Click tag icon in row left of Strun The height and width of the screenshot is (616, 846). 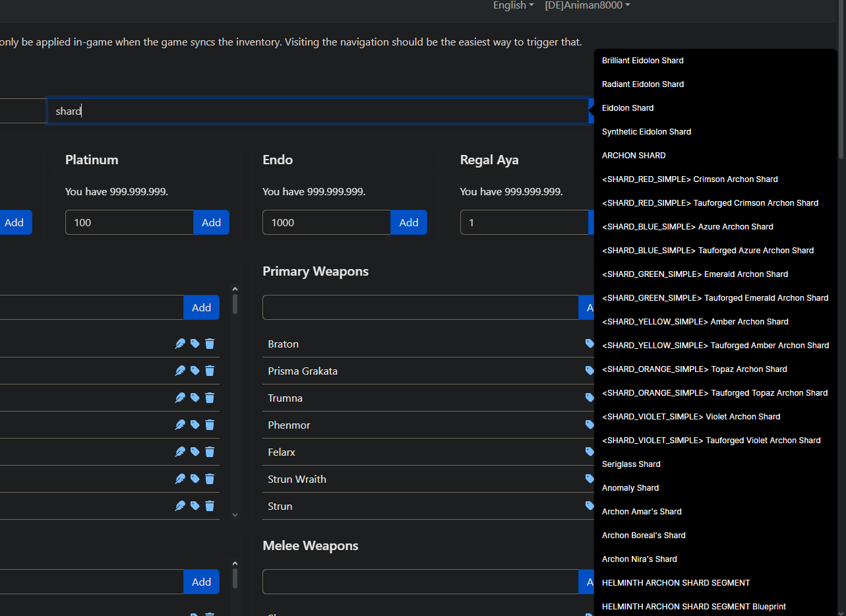tap(195, 506)
